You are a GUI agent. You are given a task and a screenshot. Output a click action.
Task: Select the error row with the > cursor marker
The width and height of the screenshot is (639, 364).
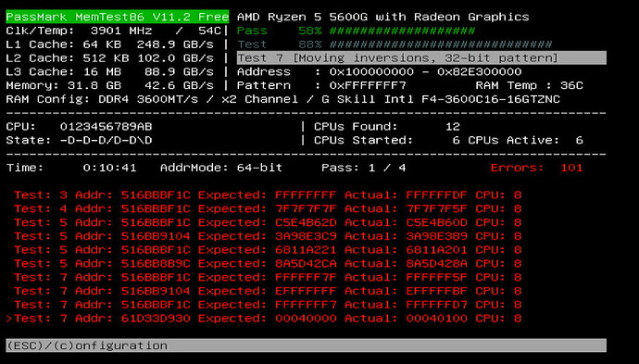coord(264,319)
